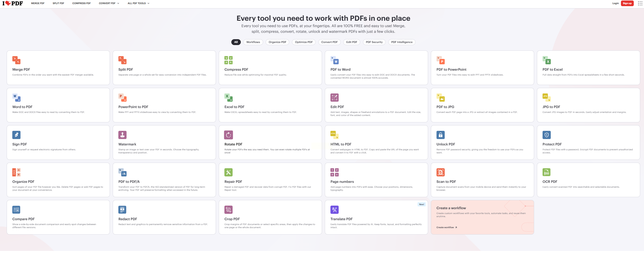Go to the iLovePDF home logo
This screenshot has width=644, height=254.
(x=13, y=3)
